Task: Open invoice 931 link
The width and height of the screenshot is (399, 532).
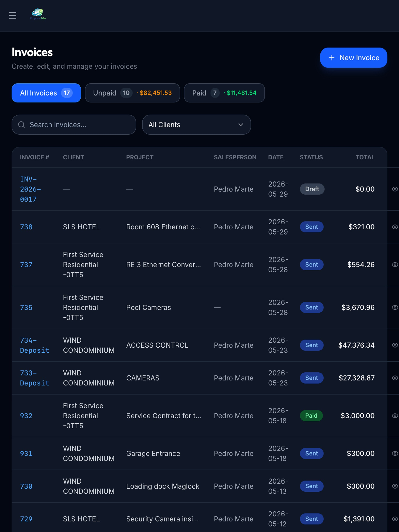Action: coord(26,453)
